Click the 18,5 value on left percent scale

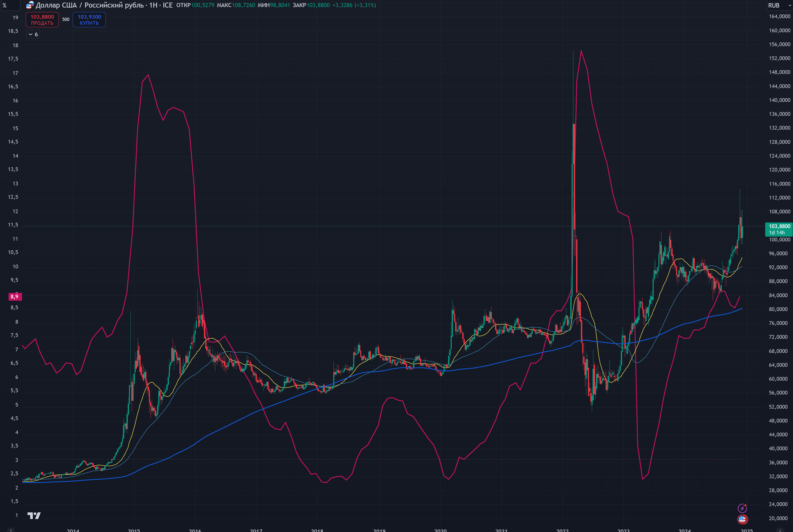tap(13, 31)
